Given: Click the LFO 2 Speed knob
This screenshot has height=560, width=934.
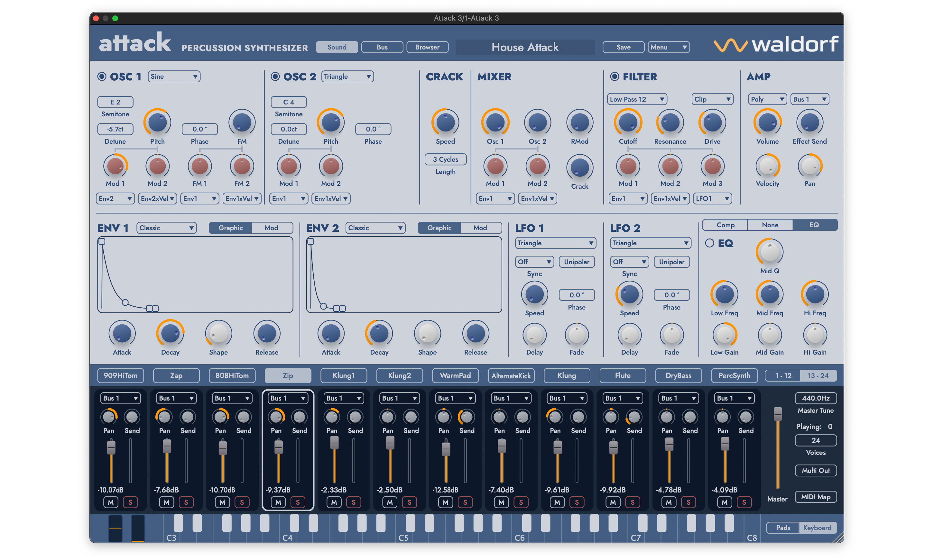Looking at the screenshot, I should [x=629, y=294].
